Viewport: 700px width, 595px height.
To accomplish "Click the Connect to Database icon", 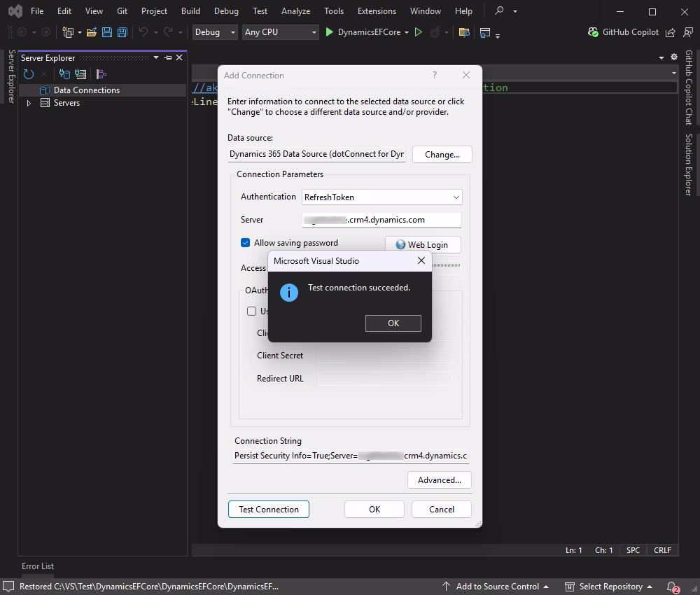I will (64, 74).
